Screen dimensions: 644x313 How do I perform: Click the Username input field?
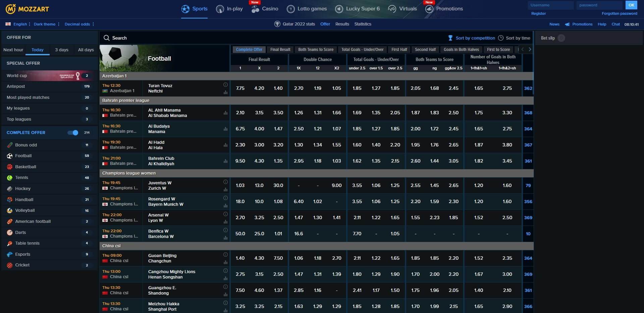tap(550, 5)
